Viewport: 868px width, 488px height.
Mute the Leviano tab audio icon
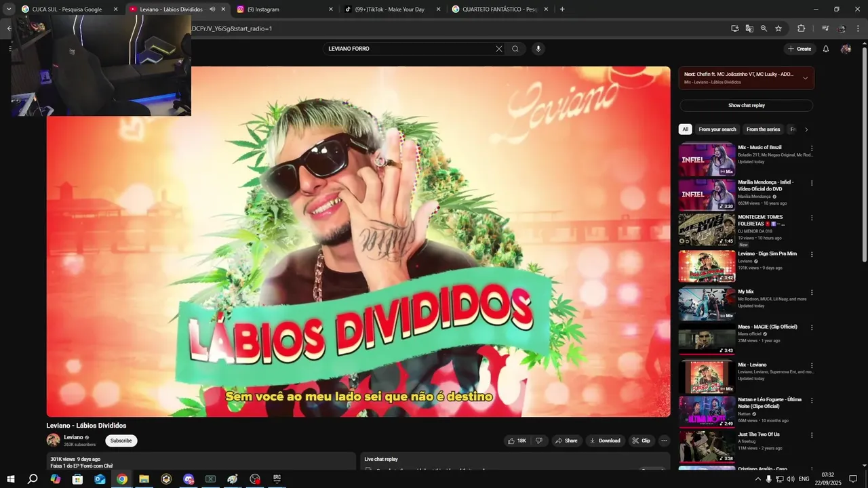click(x=212, y=9)
